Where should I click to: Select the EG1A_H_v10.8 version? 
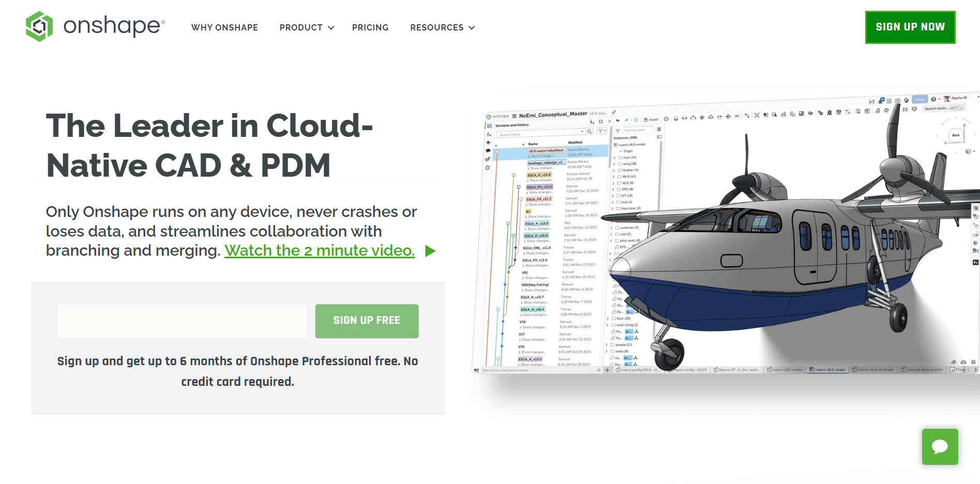pos(539,175)
